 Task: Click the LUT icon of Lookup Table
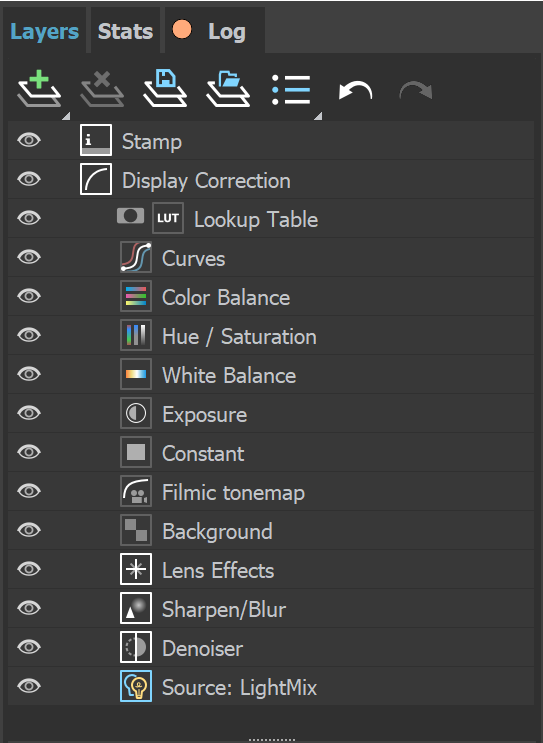[x=168, y=218]
